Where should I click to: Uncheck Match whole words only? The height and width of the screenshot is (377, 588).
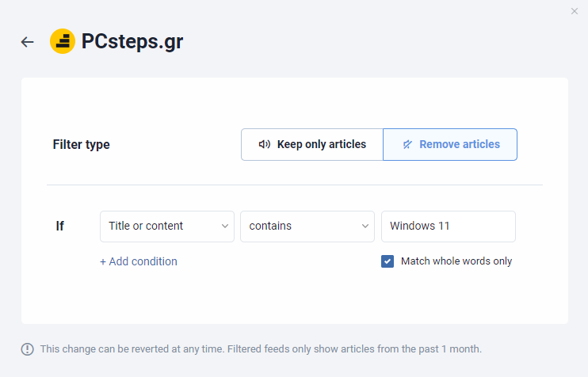388,261
